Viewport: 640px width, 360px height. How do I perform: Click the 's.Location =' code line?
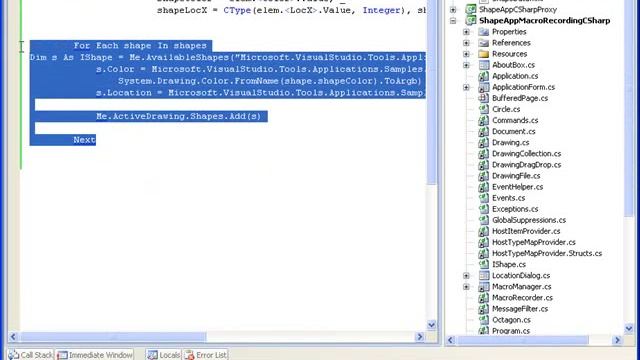tap(261, 93)
